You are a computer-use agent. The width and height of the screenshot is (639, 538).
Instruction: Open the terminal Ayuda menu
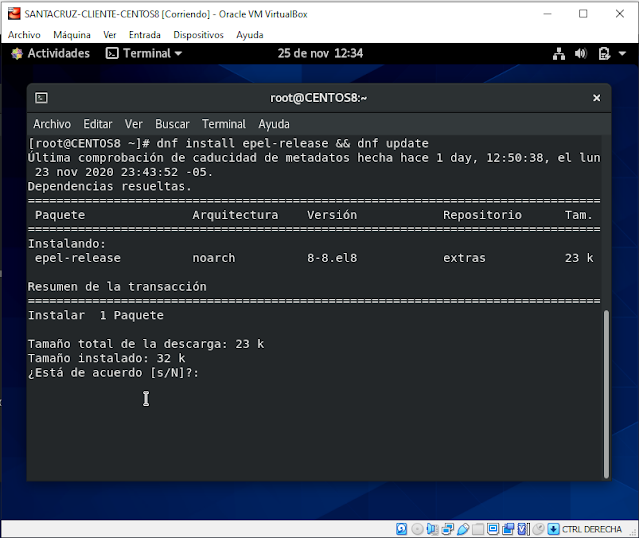coord(274,124)
